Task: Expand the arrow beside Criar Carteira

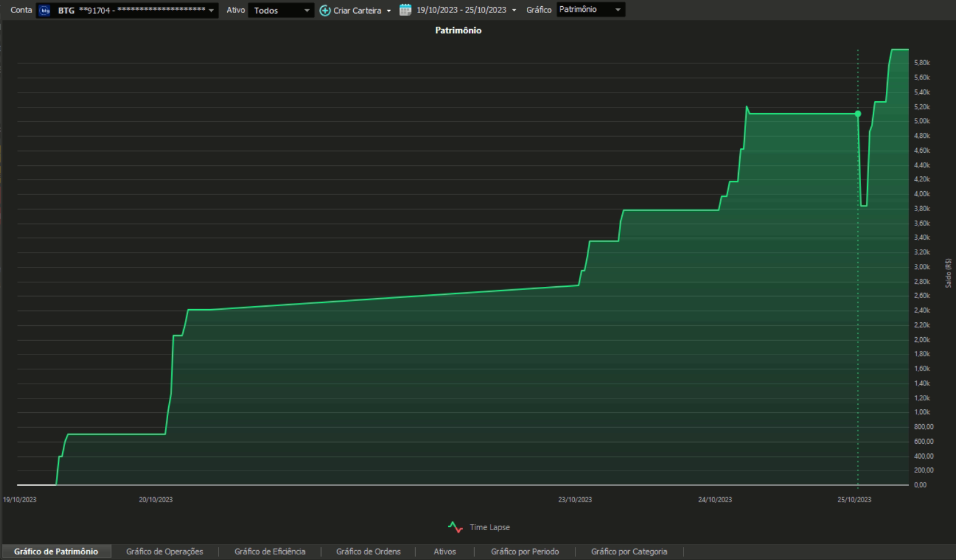Action: pos(389,11)
